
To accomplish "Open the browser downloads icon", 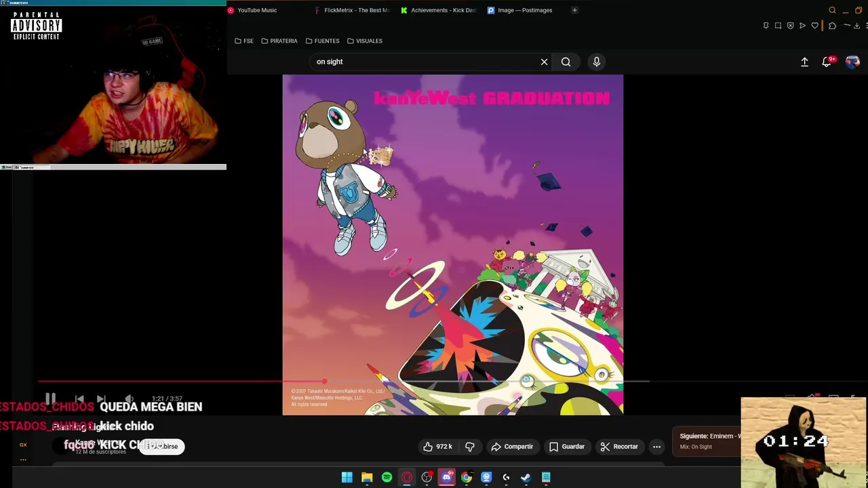I will pyautogui.click(x=856, y=26).
